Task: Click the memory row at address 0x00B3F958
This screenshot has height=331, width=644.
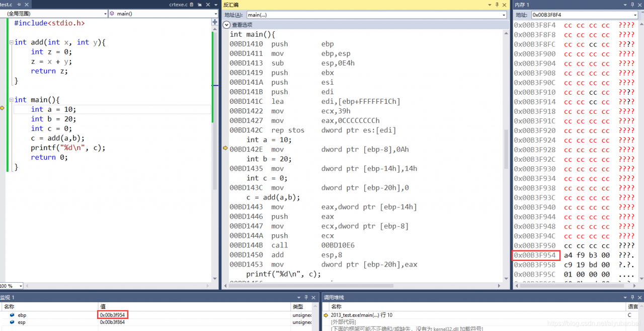Action: [x=574, y=264]
